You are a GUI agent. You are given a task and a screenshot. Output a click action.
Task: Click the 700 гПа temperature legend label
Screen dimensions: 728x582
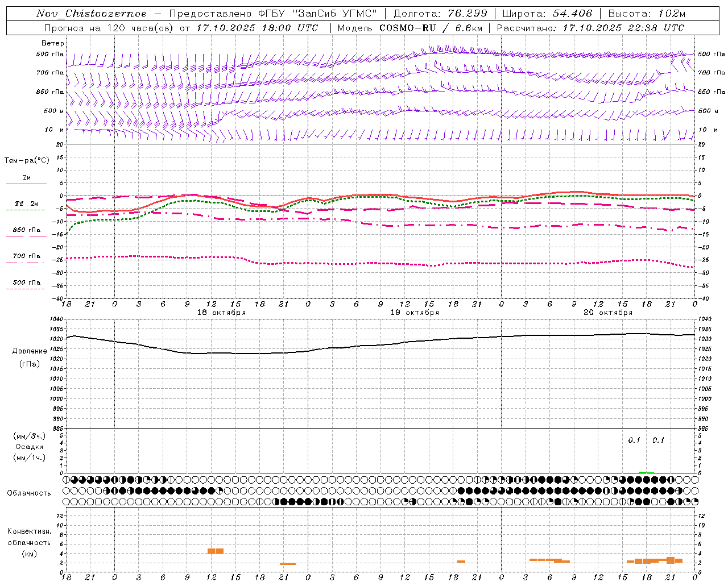[x=27, y=256]
